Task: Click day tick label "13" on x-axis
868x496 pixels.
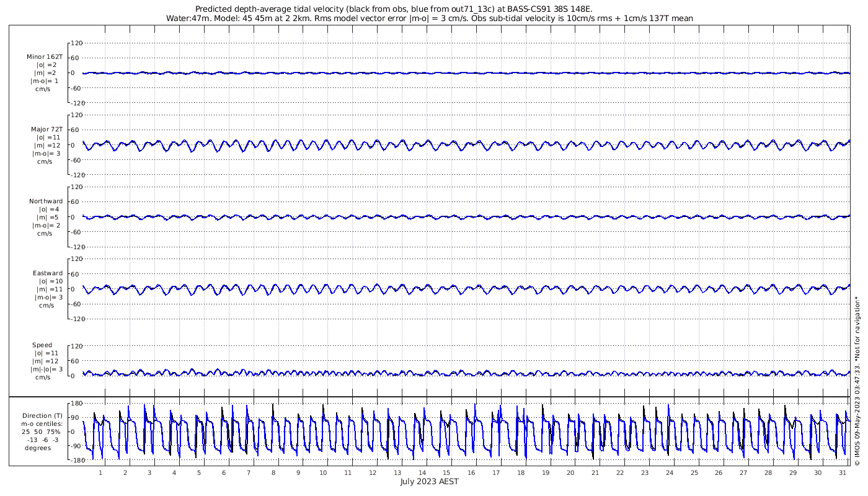Action: [x=397, y=472]
